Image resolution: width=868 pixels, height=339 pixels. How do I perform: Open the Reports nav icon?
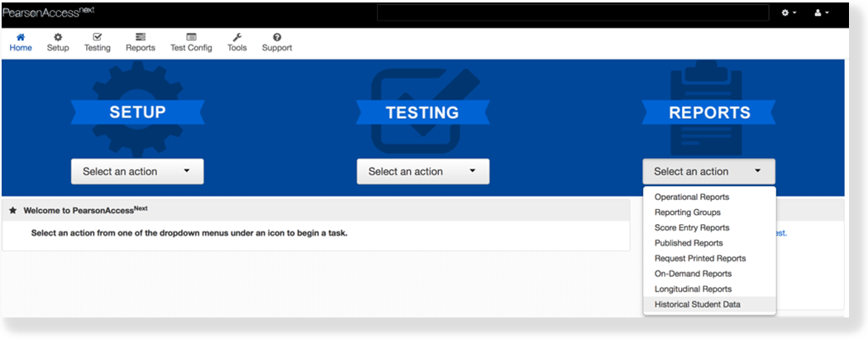(141, 37)
